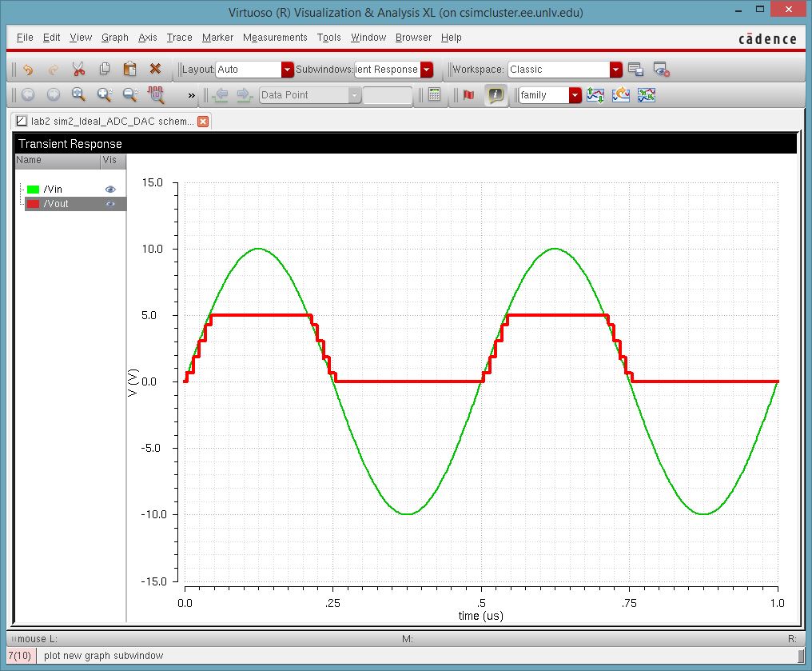Screen dimensions: 812x671
Task: Click the save workspace icon
Action: 635,70
